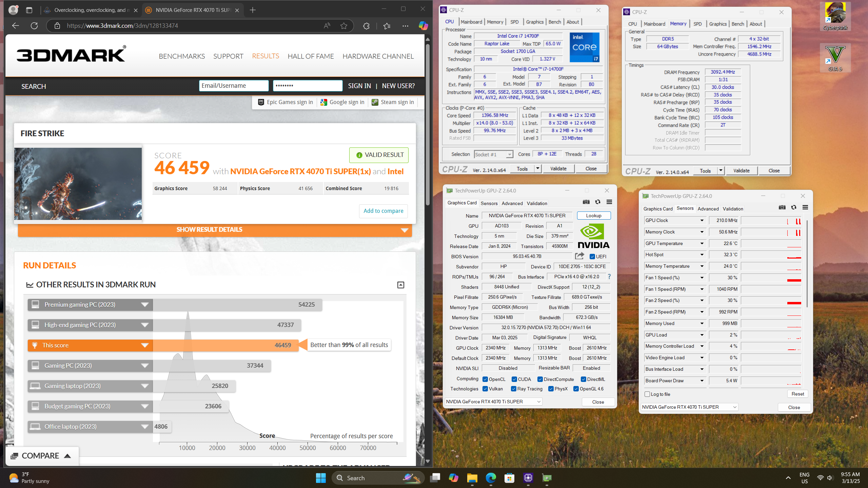Click Steam sign in link
868x488 pixels.
pos(393,102)
